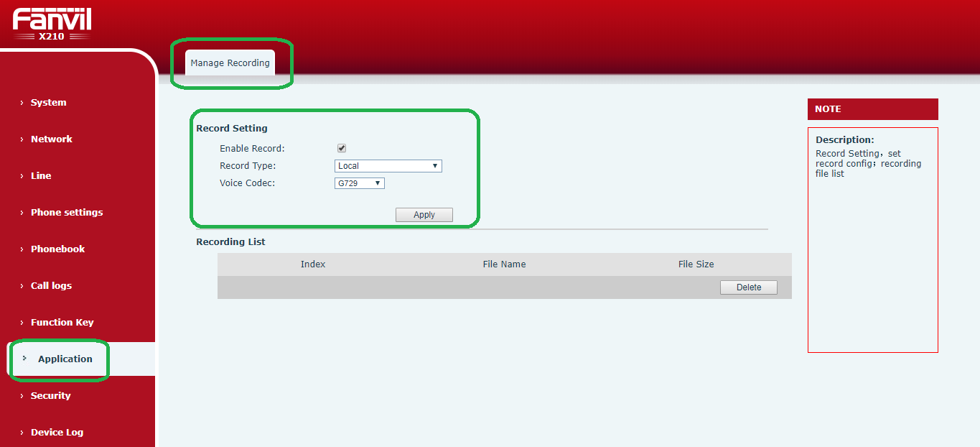Toggle the Enable Record checkbox
This screenshot has width=980, height=447.
342,148
